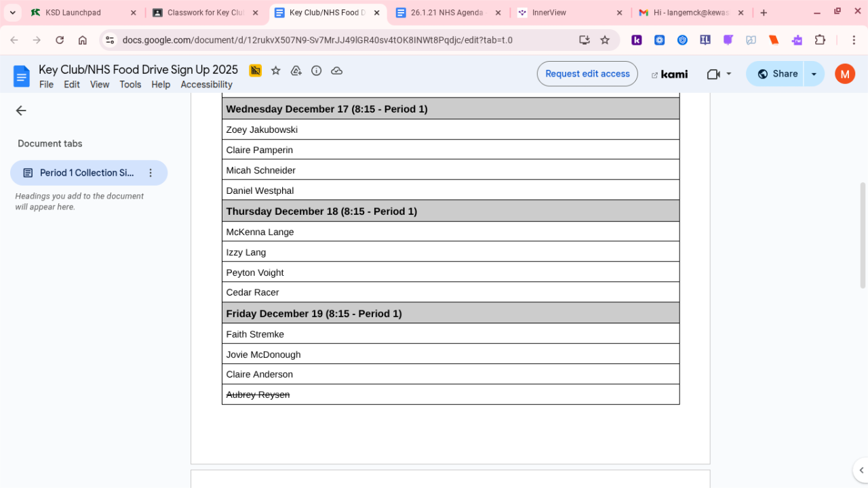The image size is (868, 488).
Task: Show document info icon
Action: pyautogui.click(x=316, y=70)
